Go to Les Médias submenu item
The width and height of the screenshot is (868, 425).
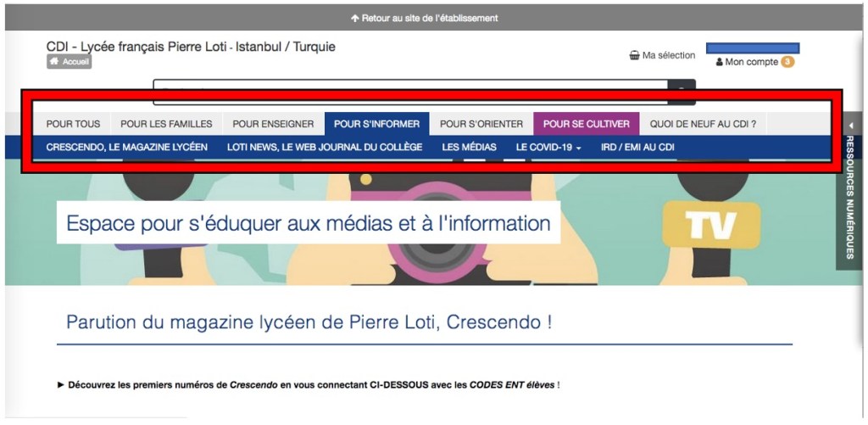pos(469,147)
